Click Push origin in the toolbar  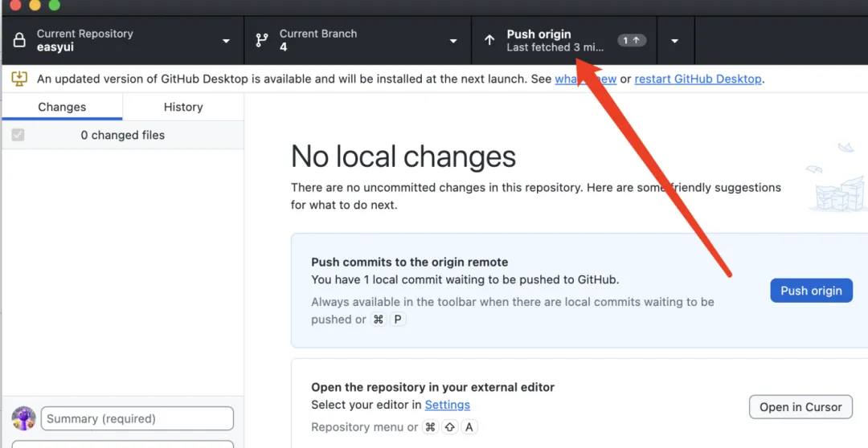click(564, 40)
